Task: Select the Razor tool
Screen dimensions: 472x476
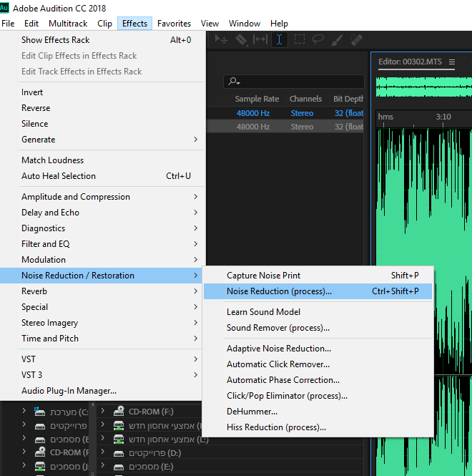Action: coord(241,40)
